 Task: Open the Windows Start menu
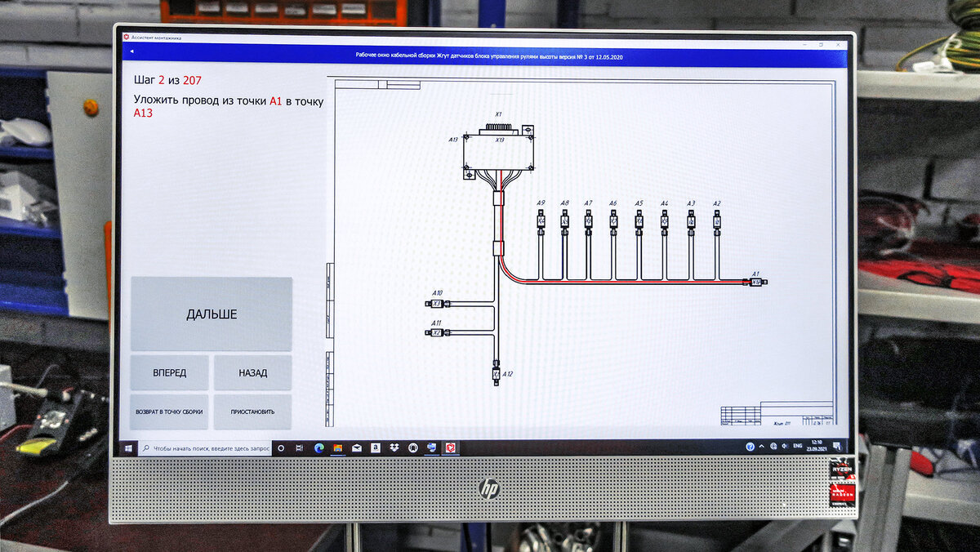(x=128, y=447)
